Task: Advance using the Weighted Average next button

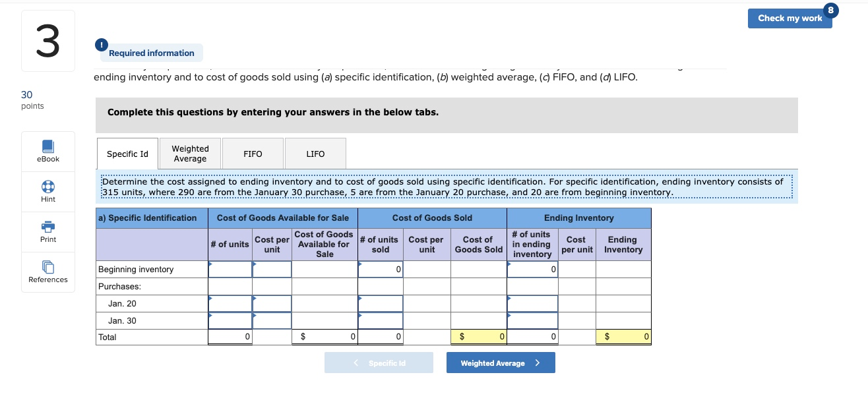Action: [x=501, y=362]
